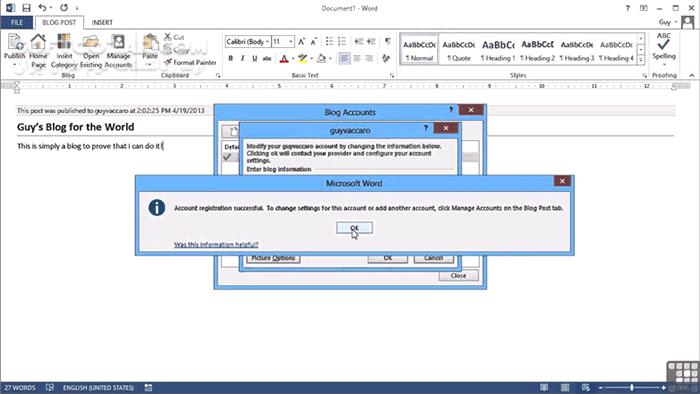Image resolution: width=700 pixels, height=394 pixels.
Task: Open the blog Home Page icon
Action: coord(38,50)
